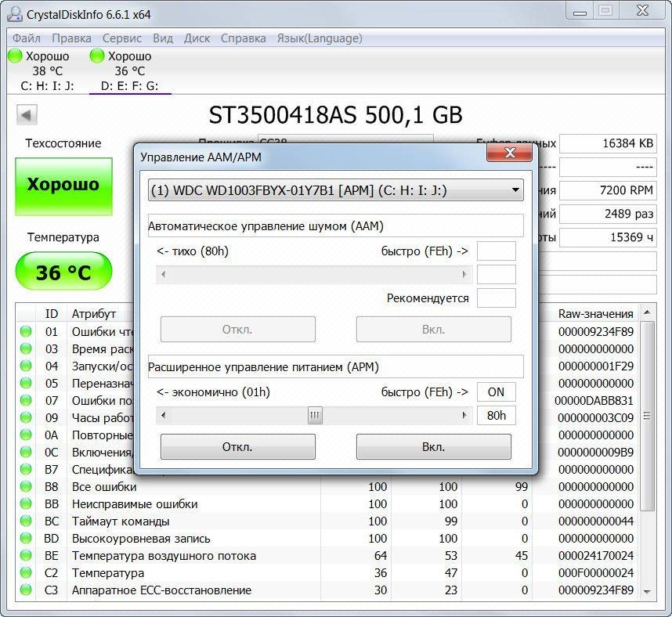Open the WDC WD1003FBYX disk dropdown

(x=335, y=190)
